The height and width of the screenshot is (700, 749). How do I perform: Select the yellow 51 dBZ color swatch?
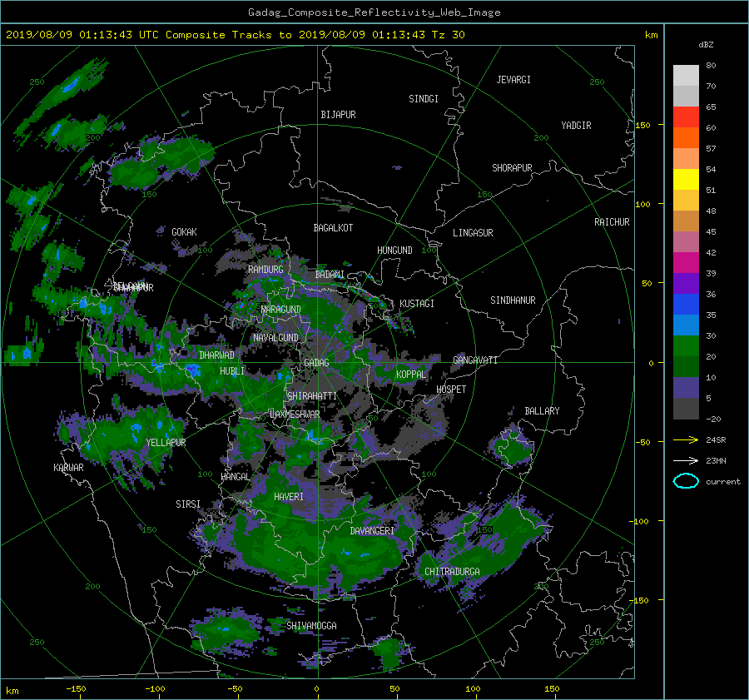(686, 180)
